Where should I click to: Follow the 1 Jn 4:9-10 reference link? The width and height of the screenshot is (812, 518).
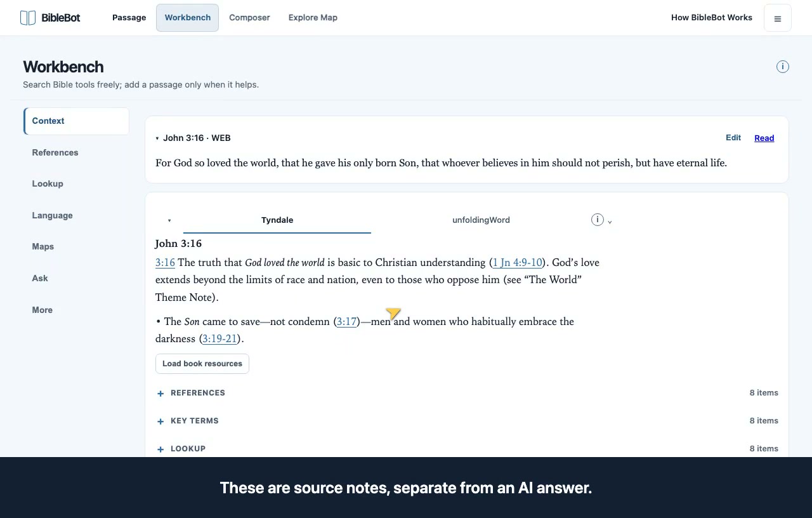(518, 262)
